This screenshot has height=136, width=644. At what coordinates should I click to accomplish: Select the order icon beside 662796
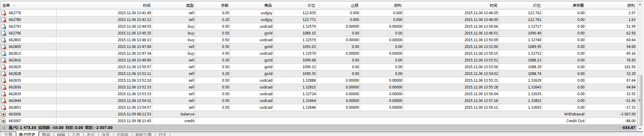4,33
